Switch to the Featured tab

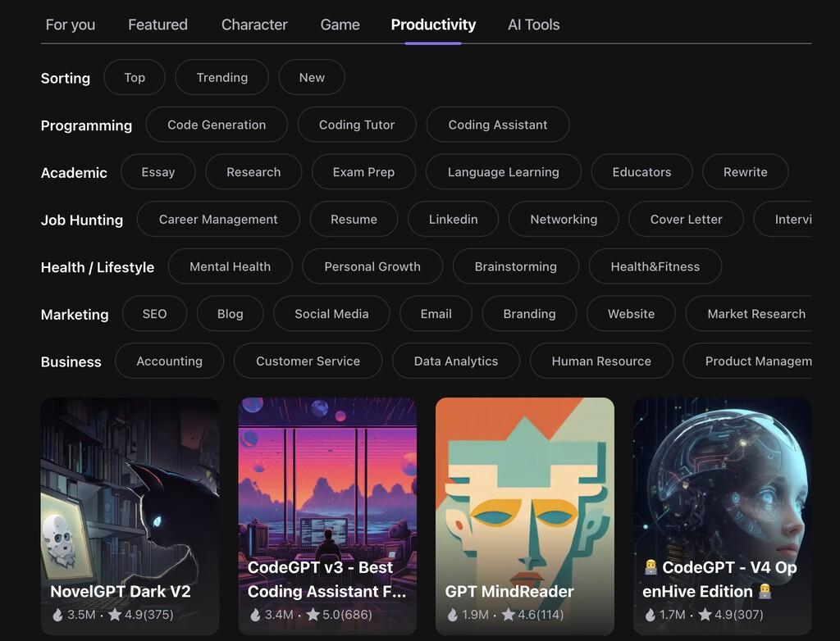tap(157, 25)
